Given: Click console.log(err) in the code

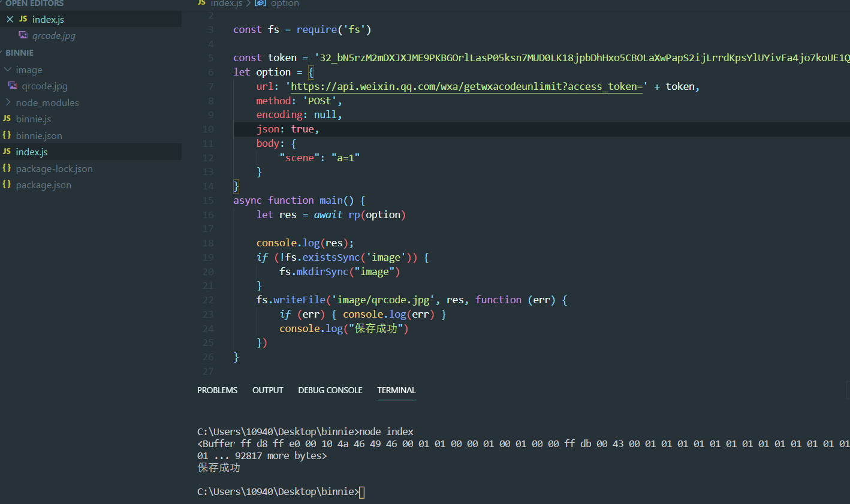Looking at the screenshot, I should click(389, 314).
